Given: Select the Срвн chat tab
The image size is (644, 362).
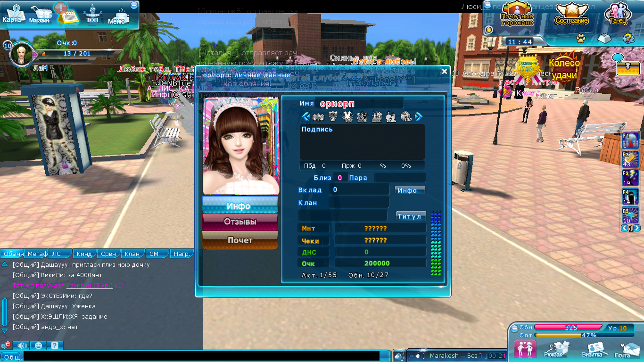Looking at the screenshot, I should [109, 254].
